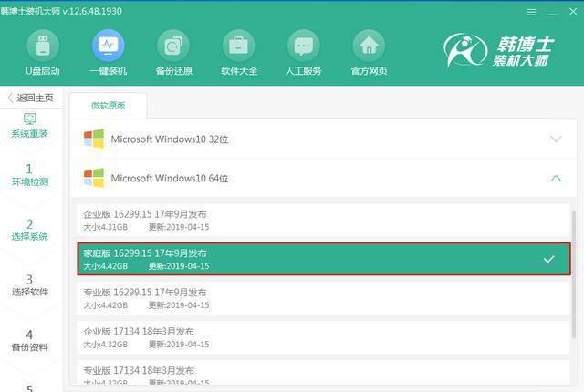Click the Microsoft Windows10 64位 row title
Viewport: 584px width, 392px height.
coord(170,179)
